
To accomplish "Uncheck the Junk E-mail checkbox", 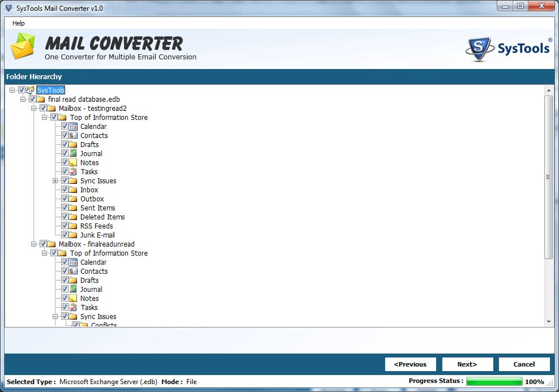I will (65, 234).
